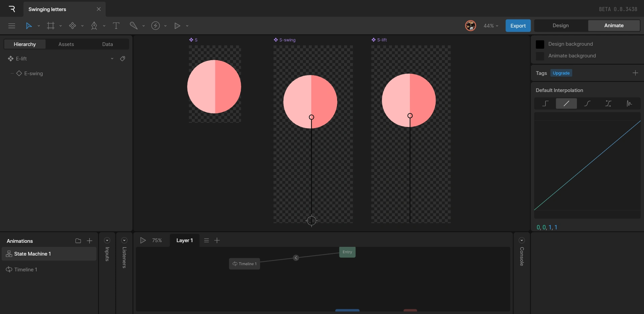Image resolution: width=644 pixels, height=314 pixels.
Task: Select the Components tool icon
Action: [x=72, y=26]
